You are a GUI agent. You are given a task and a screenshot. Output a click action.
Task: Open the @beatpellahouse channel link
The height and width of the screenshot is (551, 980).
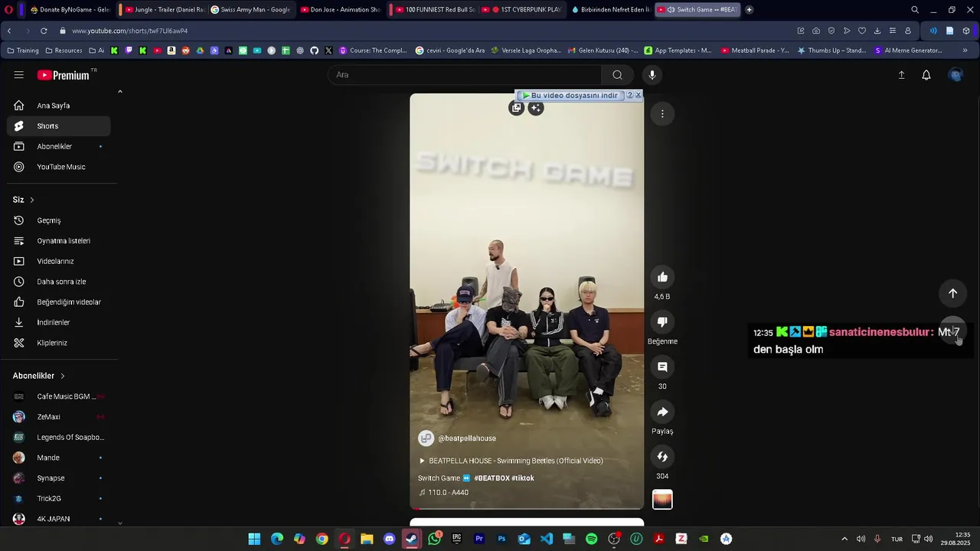pos(466,439)
